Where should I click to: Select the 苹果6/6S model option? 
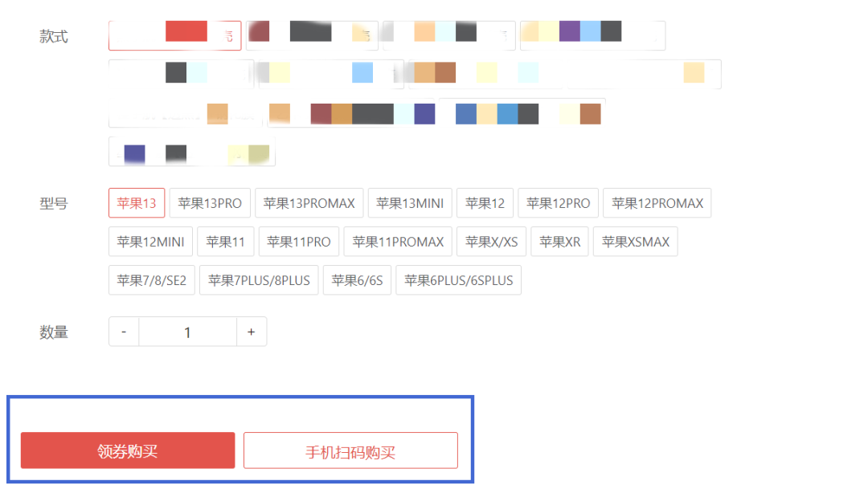point(357,280)
